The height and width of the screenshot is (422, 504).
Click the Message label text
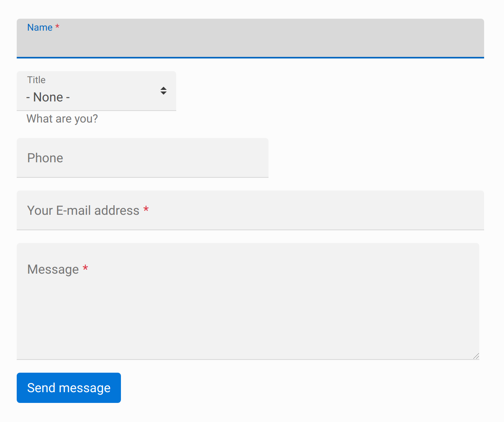[x=53, y=269]
